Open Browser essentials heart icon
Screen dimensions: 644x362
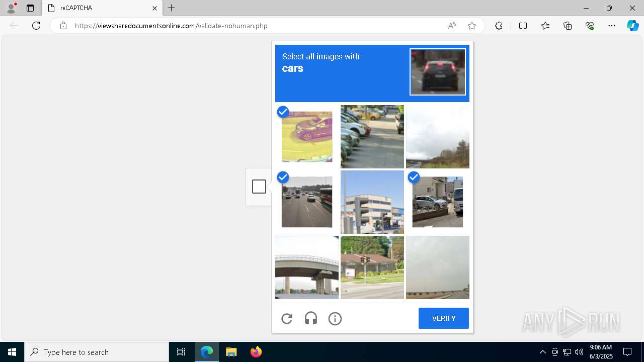(x=590, y=26)
